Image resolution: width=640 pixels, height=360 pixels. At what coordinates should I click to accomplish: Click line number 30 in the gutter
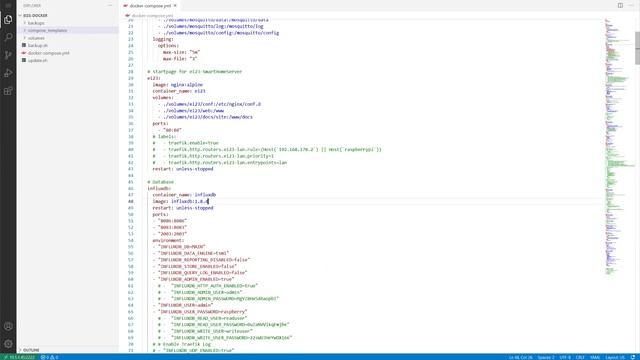[131, 84]
